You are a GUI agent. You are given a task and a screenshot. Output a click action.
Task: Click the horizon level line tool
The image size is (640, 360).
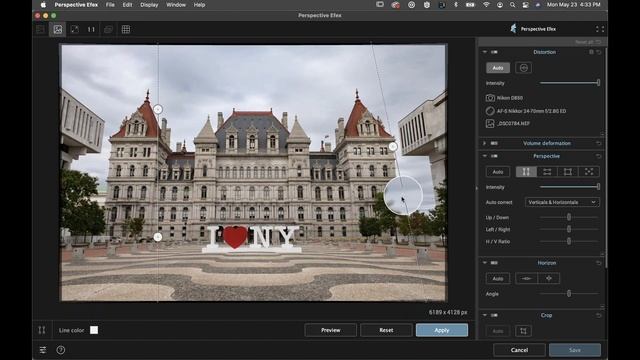(527, 278)
